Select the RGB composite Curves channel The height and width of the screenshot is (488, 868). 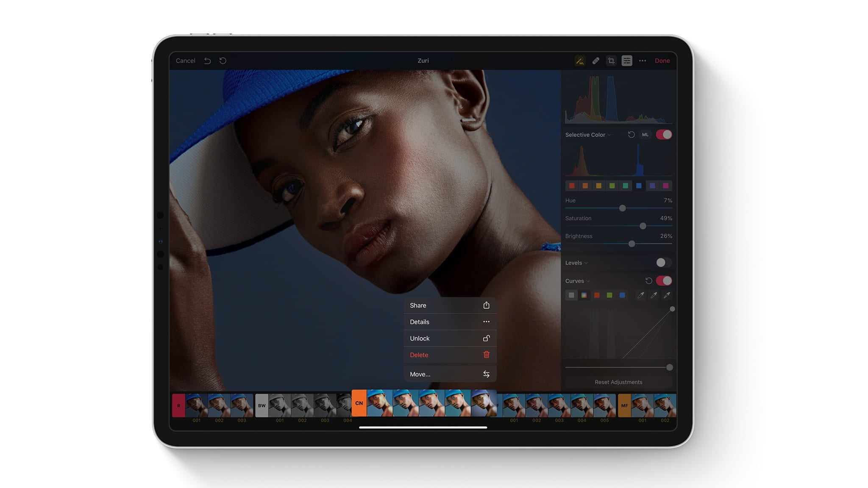point(584,295)
